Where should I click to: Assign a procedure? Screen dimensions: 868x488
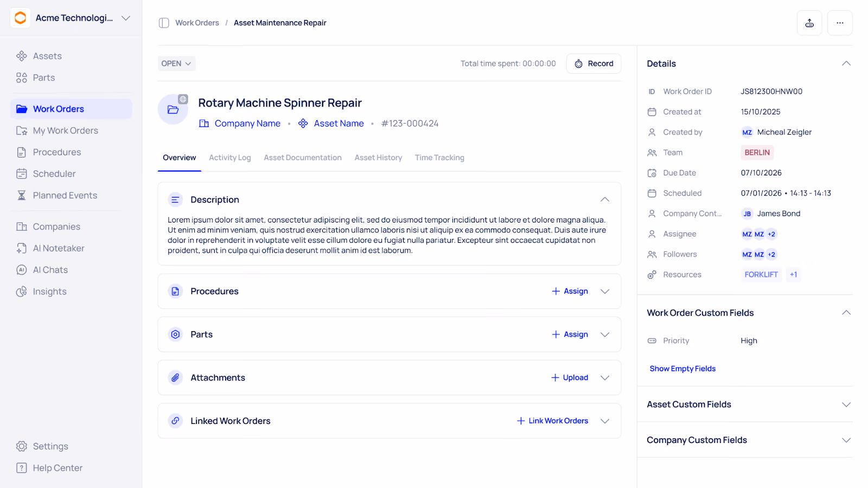pyautogui.click(x=570, y=291)
